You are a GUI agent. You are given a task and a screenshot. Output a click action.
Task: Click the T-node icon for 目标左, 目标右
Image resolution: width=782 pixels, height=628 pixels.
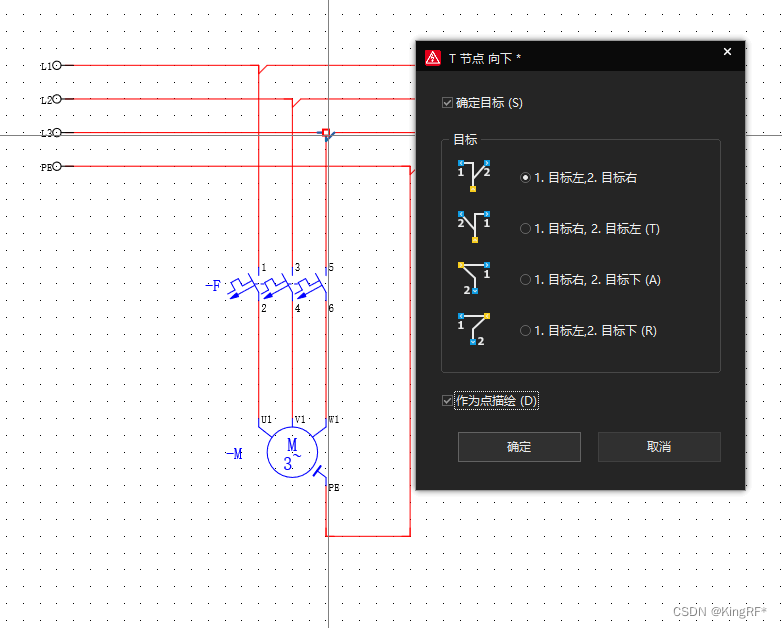473,174
